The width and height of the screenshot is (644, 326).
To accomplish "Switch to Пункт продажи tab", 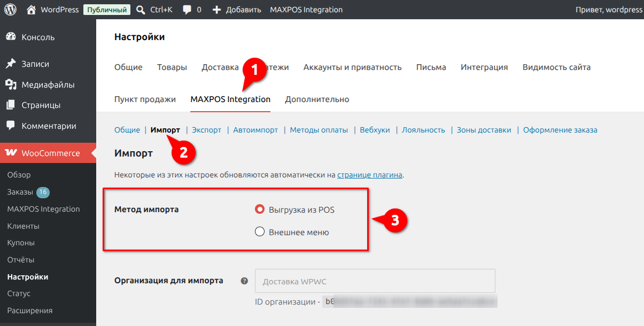I will tap(145, 99).
